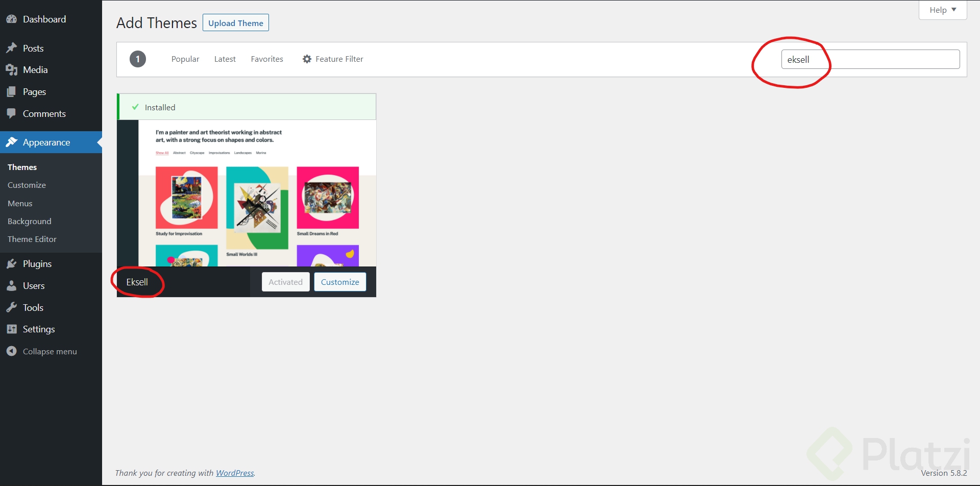This screenshot has height=486, width=980.
Task: Open the Users menu
Action: (x=51, y=286)
